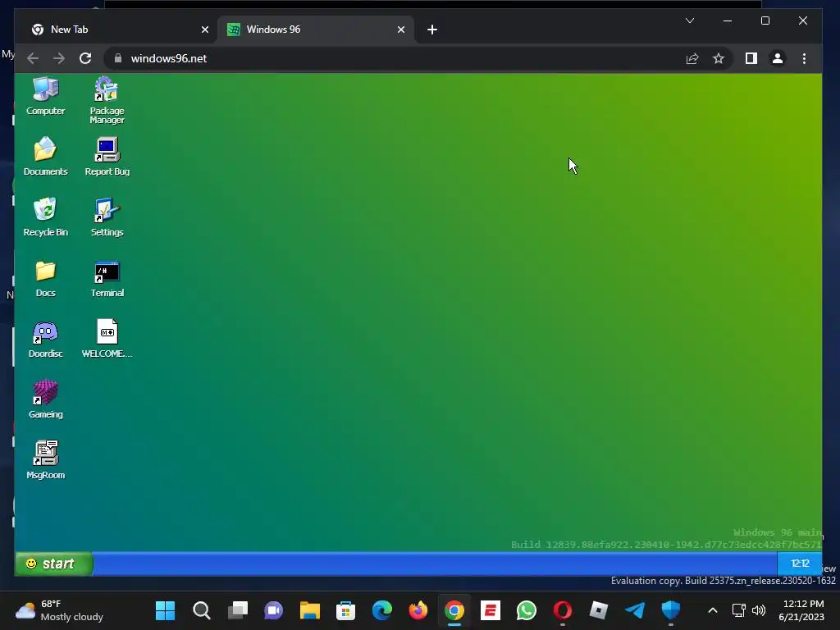Open the Windows clock and calendar
The image size is (840, 630).
[801, 610]
